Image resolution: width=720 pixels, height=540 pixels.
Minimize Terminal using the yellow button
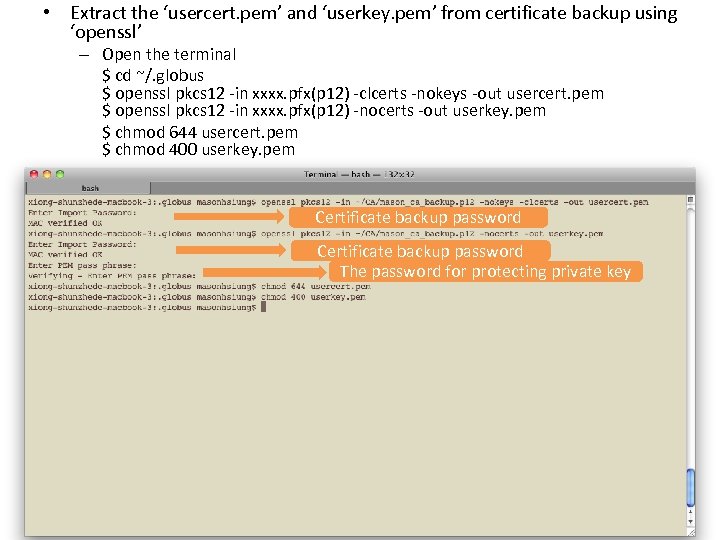tap(47, 174)
